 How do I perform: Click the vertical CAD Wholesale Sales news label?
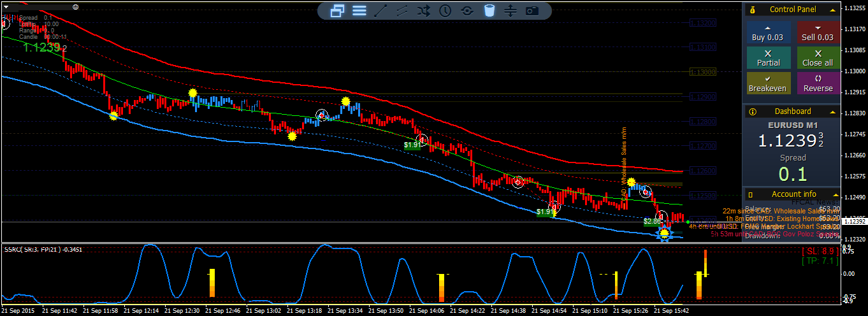pos(625,165)
